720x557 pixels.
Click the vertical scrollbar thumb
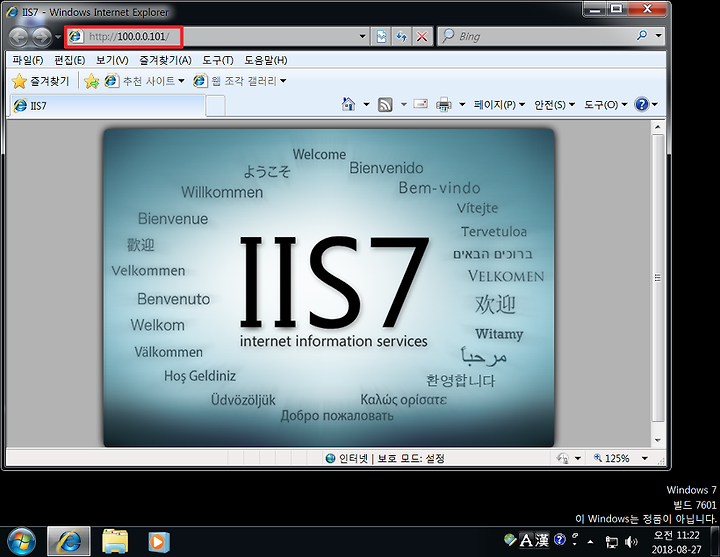[658, 277]
